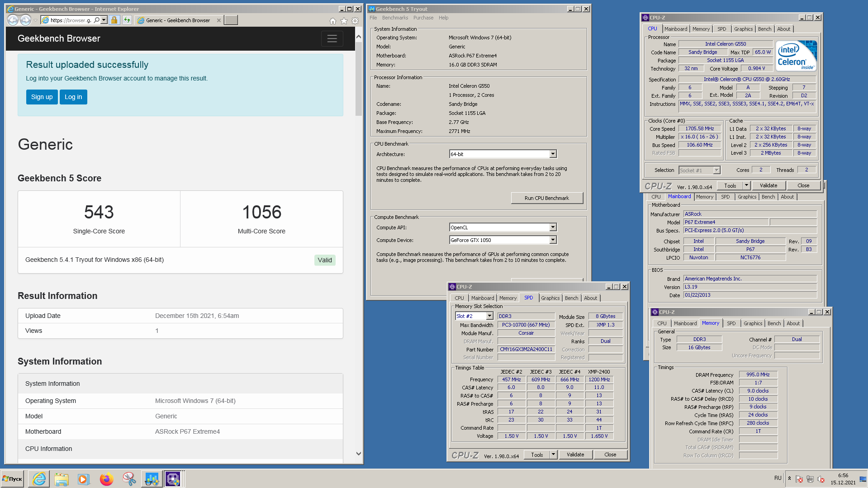
Task: Click Log in button
Action: (x=73, y=97)
